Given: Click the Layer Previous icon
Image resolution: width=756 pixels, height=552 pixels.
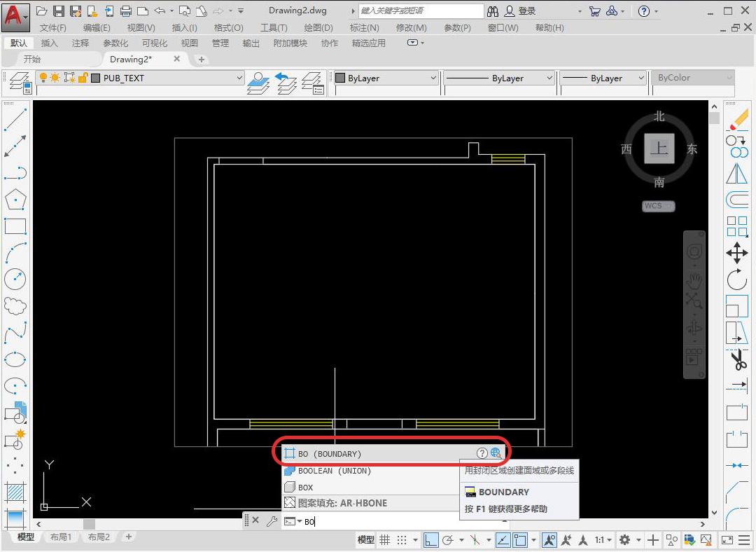Looking at the screenshot, I should pos(286,83).
